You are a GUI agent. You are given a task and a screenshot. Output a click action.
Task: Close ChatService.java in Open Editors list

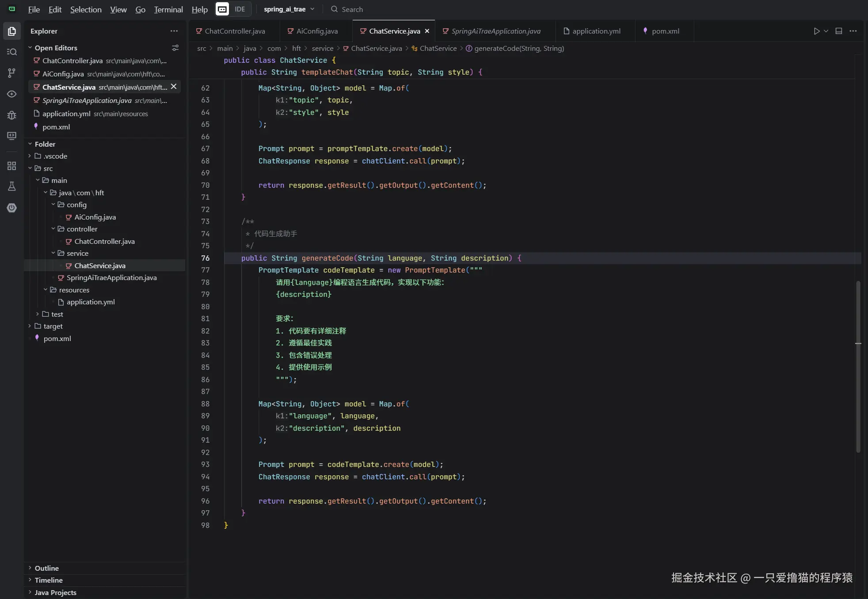174,87
